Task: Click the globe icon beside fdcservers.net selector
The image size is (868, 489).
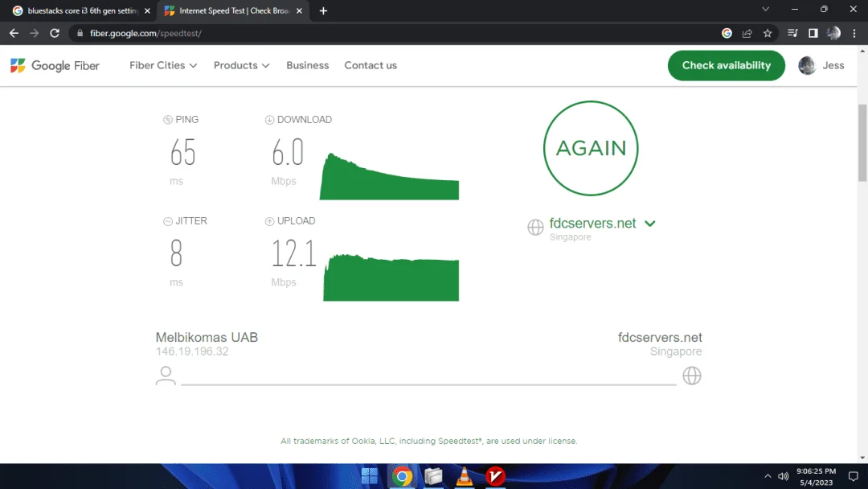Action: pyautogui.click(x=535, y=227)
